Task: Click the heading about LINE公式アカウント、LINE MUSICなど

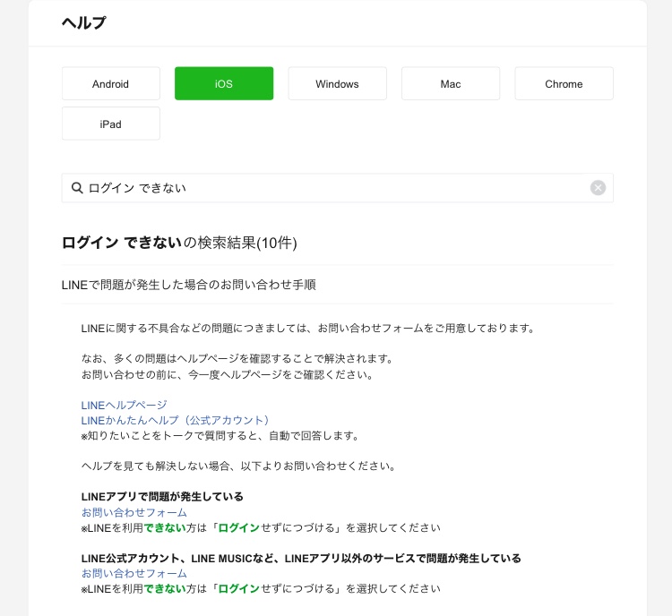Action: pos(301,558)
